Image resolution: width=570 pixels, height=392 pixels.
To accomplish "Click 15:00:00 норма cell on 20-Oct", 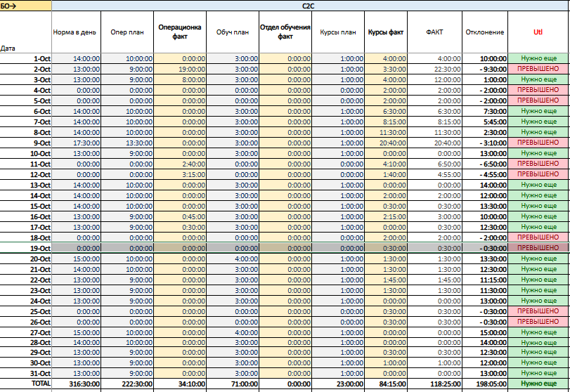I will tap(77, 259).
